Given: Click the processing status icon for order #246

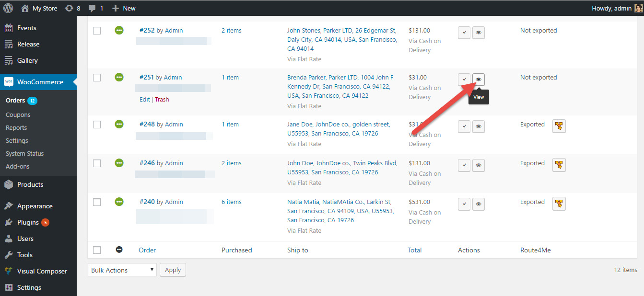Looking at the screenshot, I should click(119, 163).
